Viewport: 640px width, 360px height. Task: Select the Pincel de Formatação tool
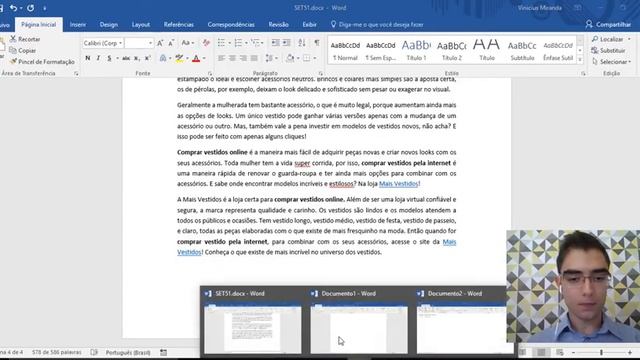coord(42,62)
